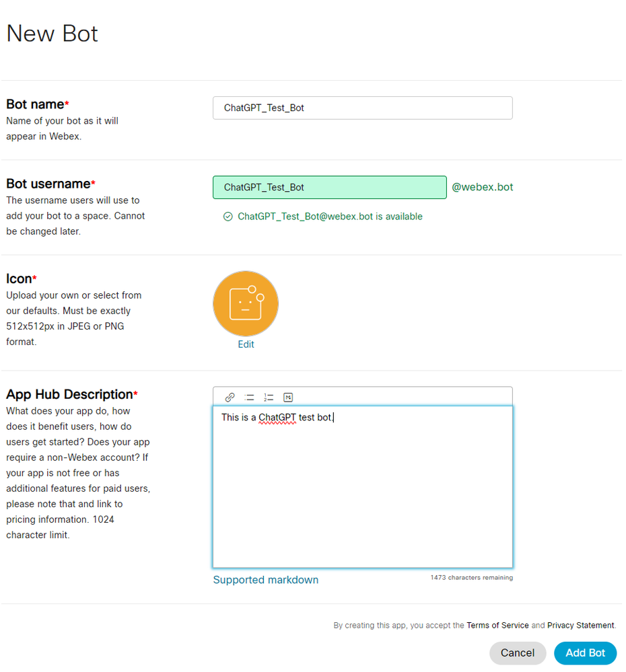Add a bulleted list in description editor
The height and width of the screenshot is (672, 626).
249,398
